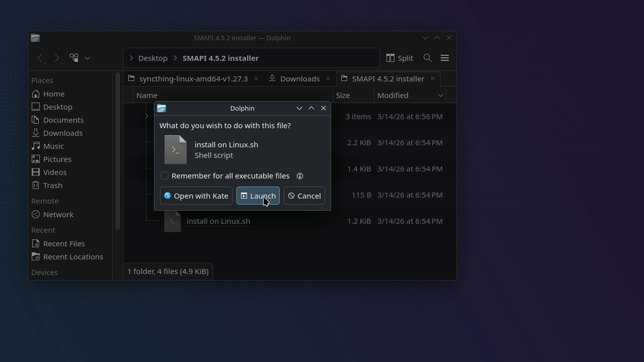Sort by the Name column header
The width and height of the screenshot is (644, 362).
(x=232, y=96)
